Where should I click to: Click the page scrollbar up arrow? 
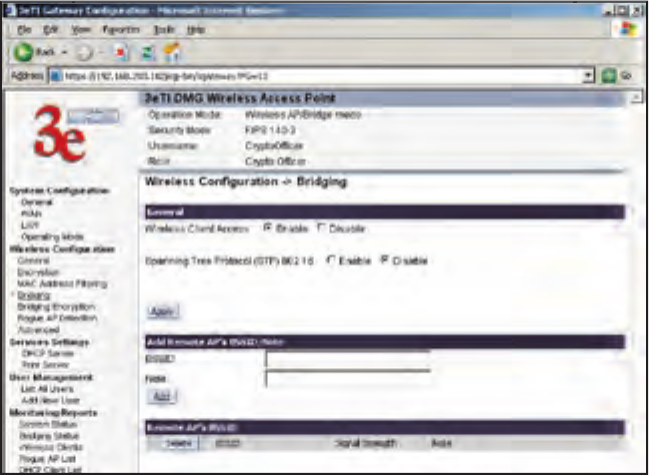637,97
